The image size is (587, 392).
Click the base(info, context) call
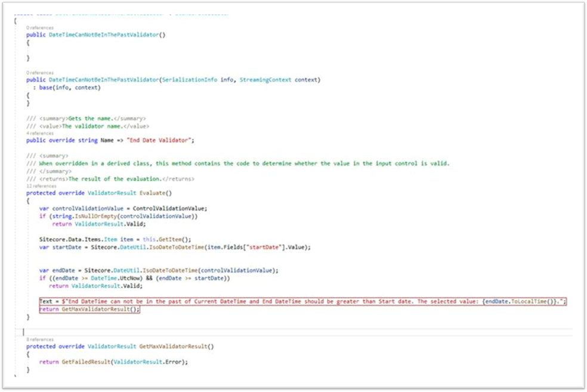70,88
